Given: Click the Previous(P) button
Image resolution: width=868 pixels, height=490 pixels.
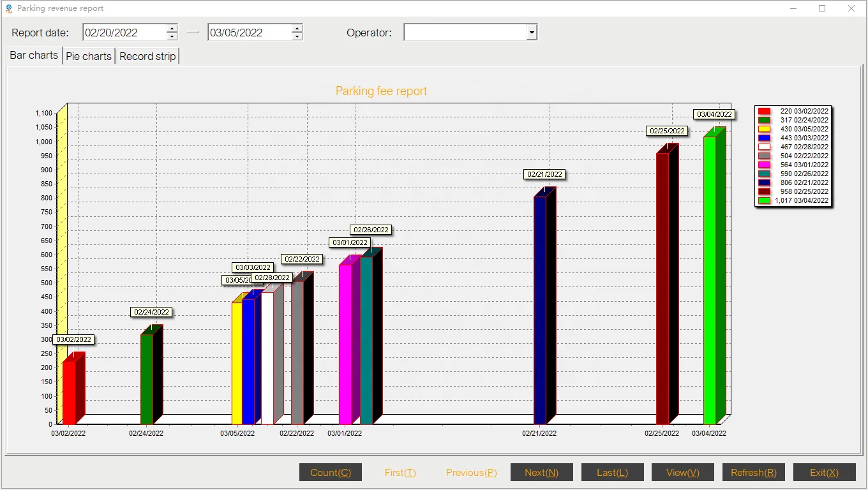Looking at the screenshot, I should coord(471,472).
